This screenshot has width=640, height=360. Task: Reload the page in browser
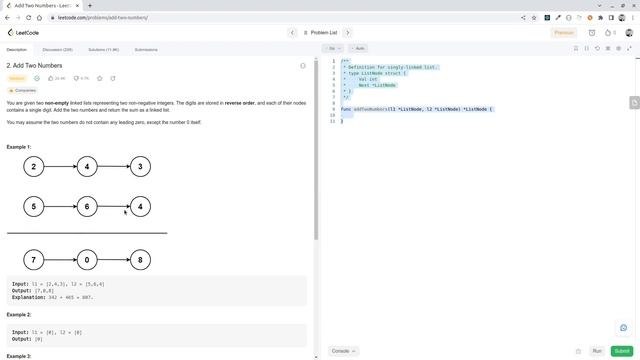pyautogui.click(x=29, y=18)
